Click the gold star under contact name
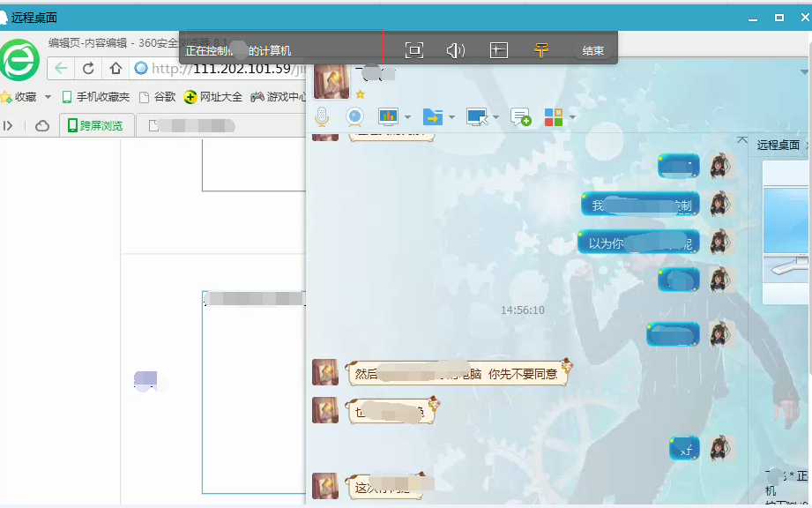 coord(361,94)
